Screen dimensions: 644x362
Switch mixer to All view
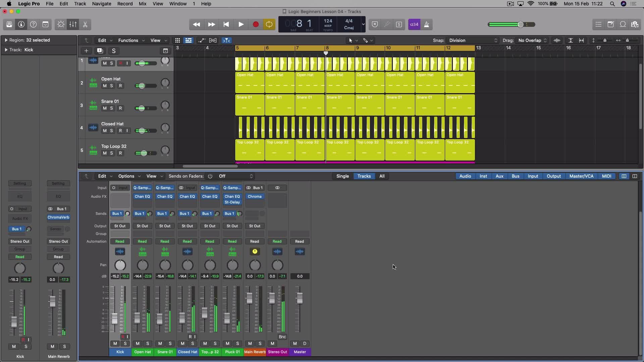(x=382, y=176)
